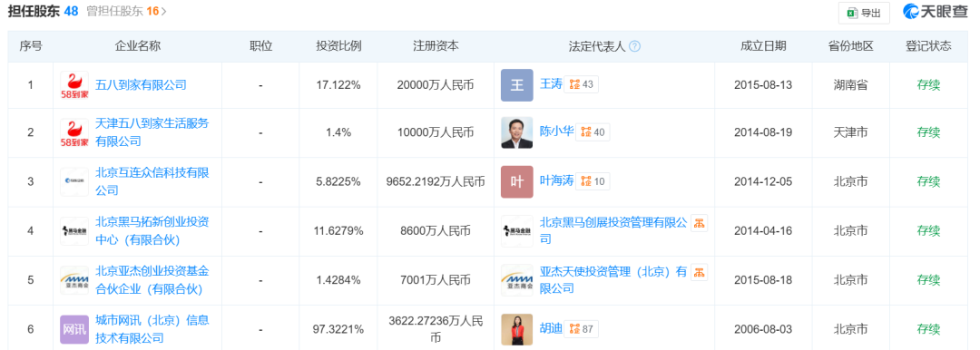Click the 导出 export button

pos(864,13)
